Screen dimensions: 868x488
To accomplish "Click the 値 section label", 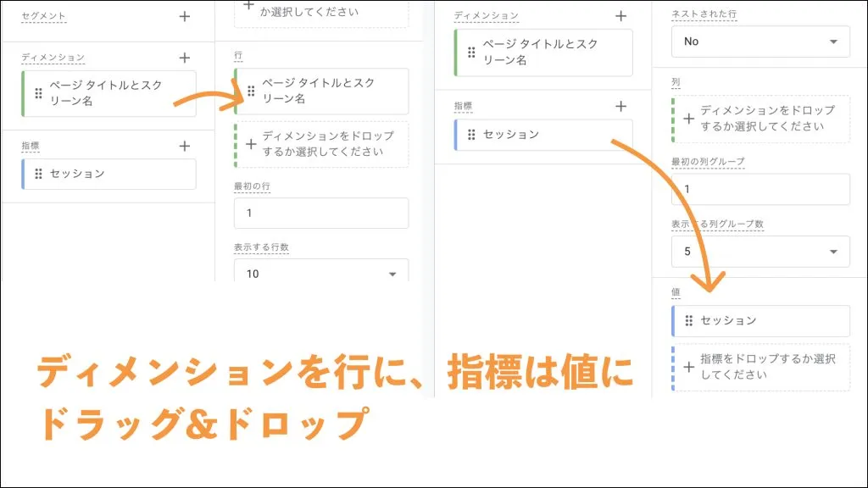I will coord(676,292).
